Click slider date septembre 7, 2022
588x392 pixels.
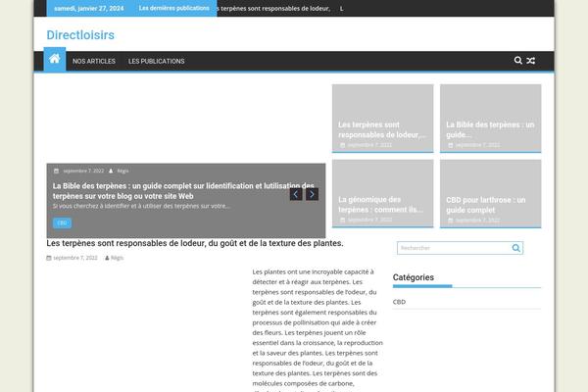coord(83,171)
